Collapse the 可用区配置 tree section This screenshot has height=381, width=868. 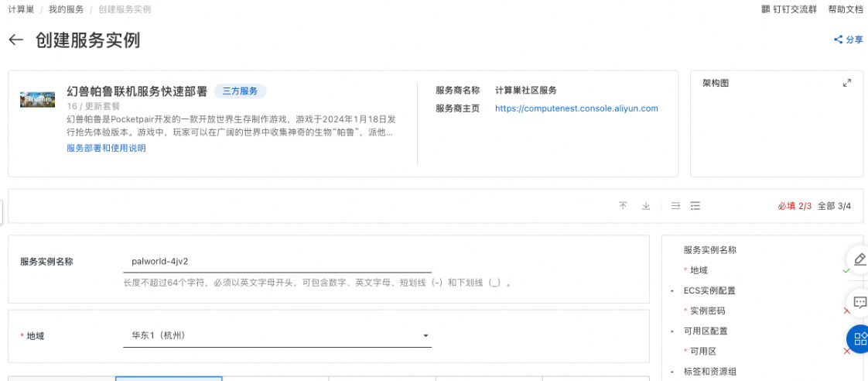click(x=672, y=331)
